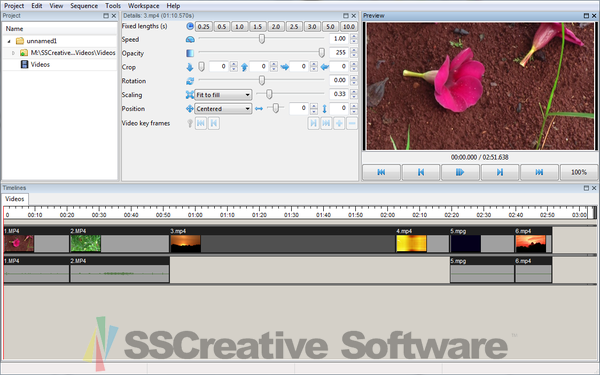Open the Workspace menu
Screen dimensions: 600x375
pos(143,6)
